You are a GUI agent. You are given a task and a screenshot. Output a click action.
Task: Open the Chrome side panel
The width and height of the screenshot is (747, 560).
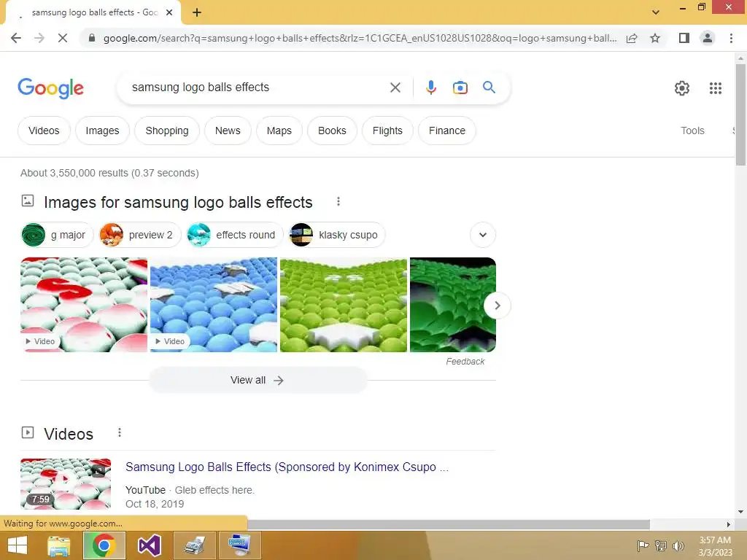tap(684, 38)
